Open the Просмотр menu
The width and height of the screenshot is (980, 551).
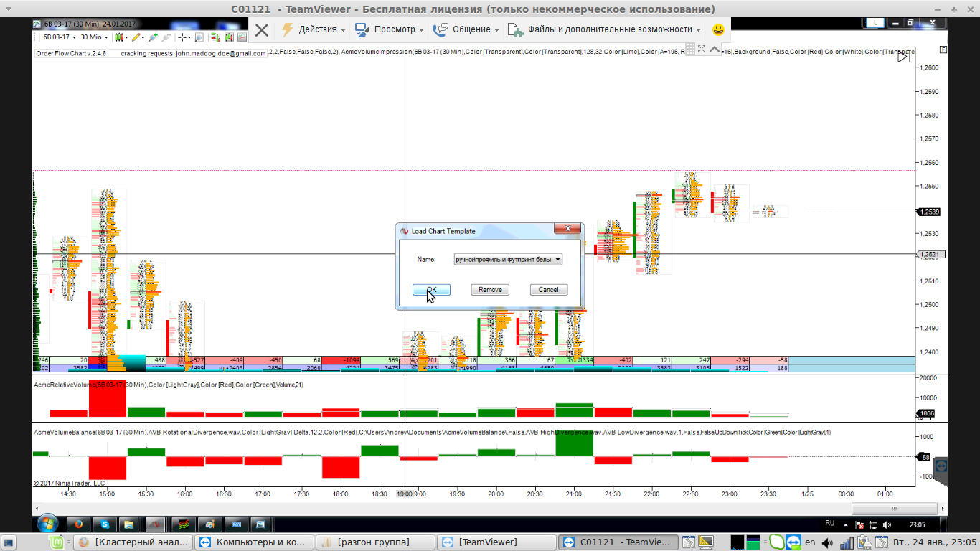pos(390,29)
